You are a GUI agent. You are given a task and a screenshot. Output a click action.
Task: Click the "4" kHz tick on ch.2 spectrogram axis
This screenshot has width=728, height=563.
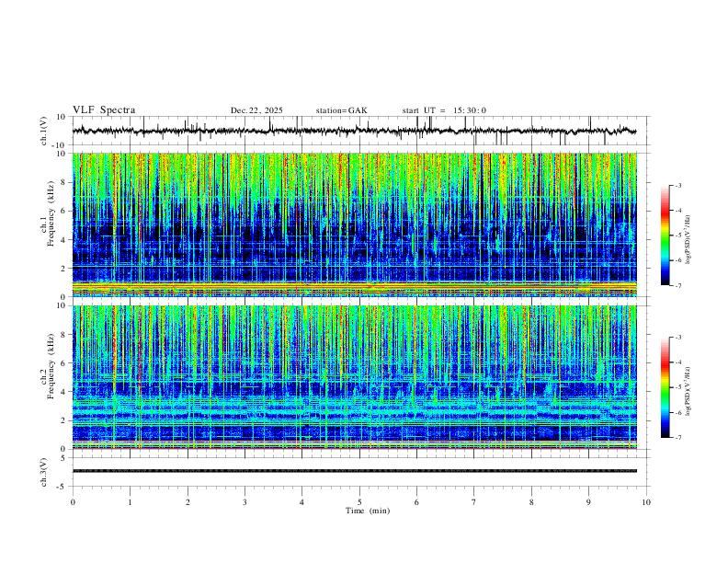[x=63, y=392]
